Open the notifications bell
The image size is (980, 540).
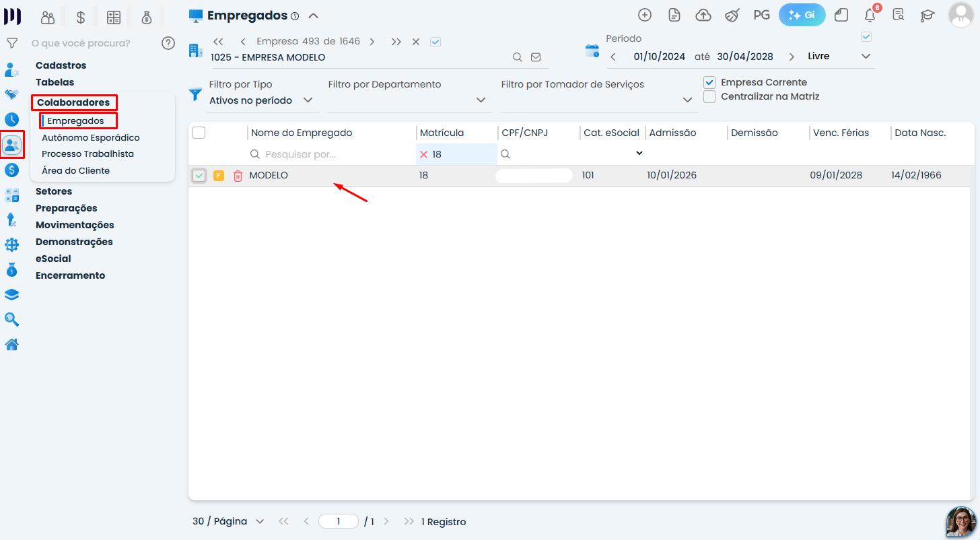click(x=870, y=15)
